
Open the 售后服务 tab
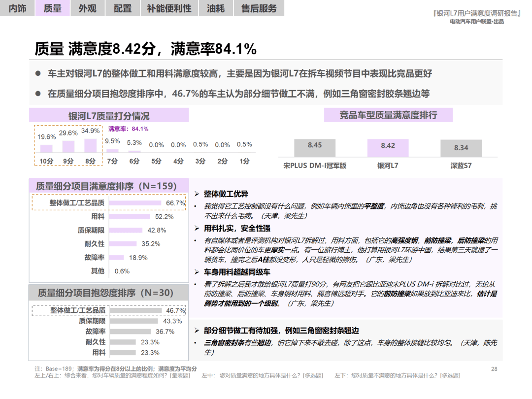[x=259, y=8]
